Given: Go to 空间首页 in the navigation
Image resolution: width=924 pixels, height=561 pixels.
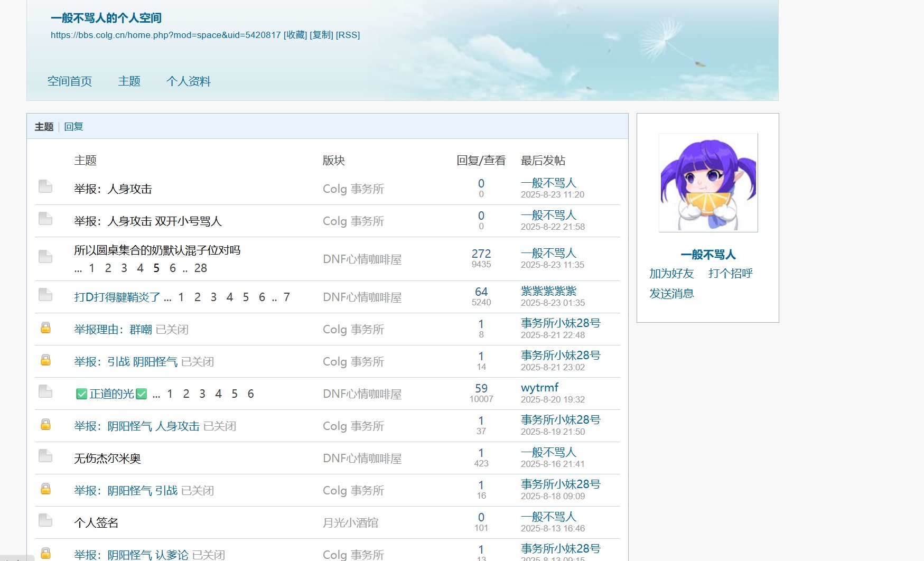Looking at the screenshot, I should click(70, 81).
